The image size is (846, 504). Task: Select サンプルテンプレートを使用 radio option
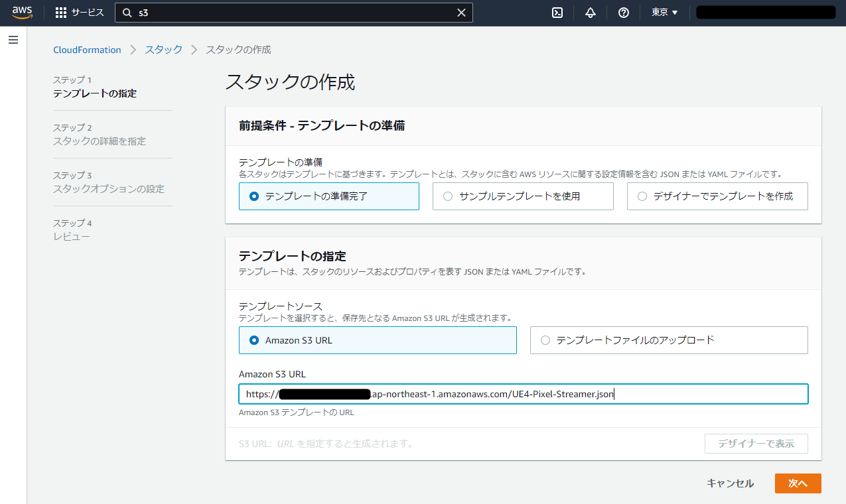[523, 196]
